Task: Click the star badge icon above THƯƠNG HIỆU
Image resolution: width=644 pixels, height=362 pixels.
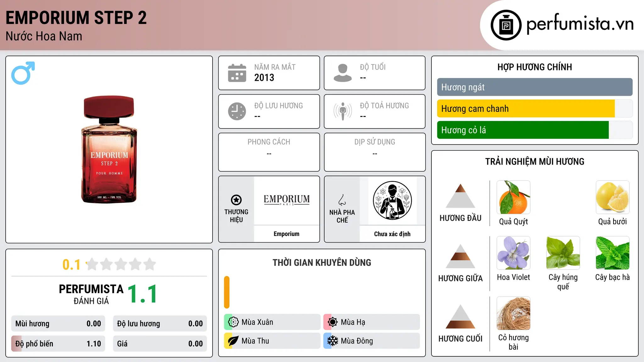Action: tap(236, 200)
